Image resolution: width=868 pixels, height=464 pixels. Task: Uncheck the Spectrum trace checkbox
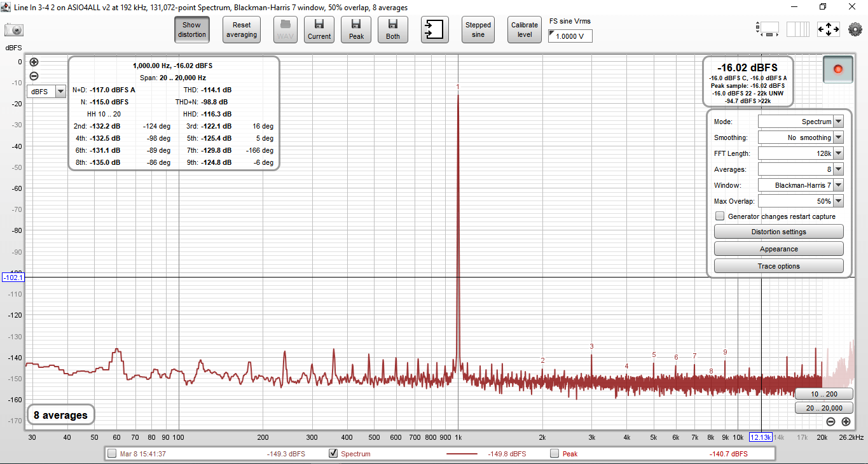(x=333, y=454)
